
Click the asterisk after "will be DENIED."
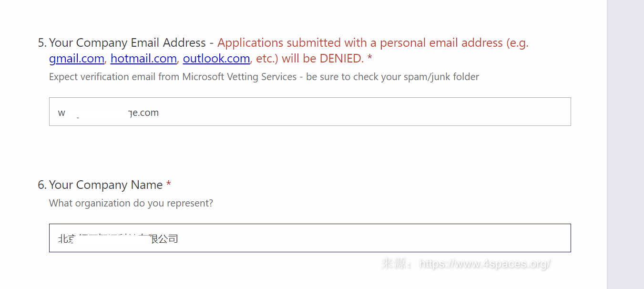point(370,58)
